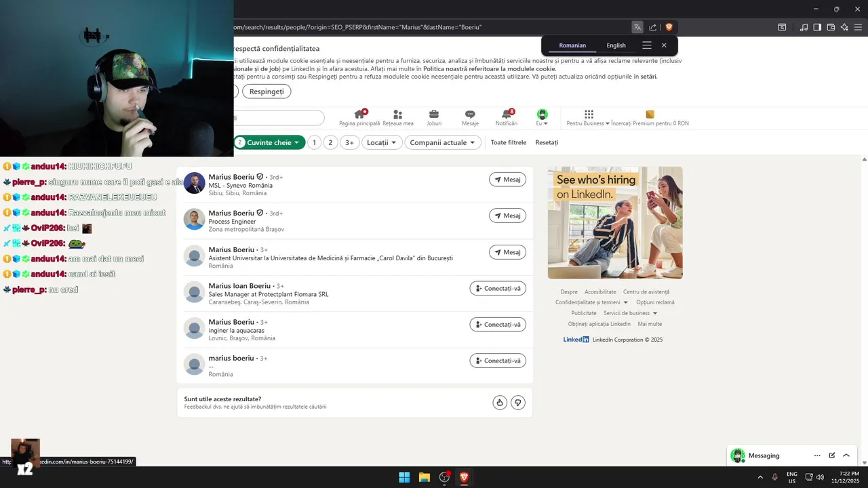The image size is (868, 488).
Task: Open Marius Boeriu MSL Synevo profile photo
Action: pyautogui.click(x=195, y=183)
